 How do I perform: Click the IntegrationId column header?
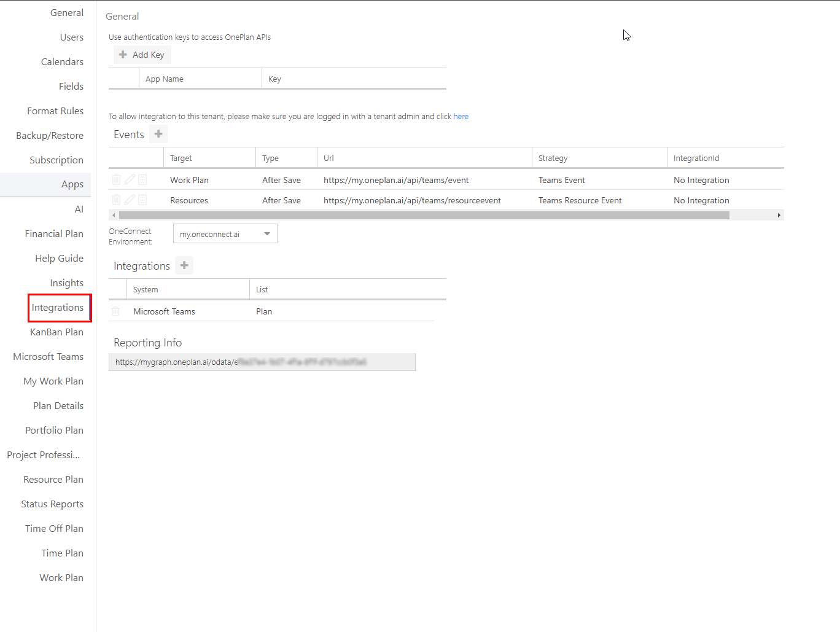coord(725,158)
